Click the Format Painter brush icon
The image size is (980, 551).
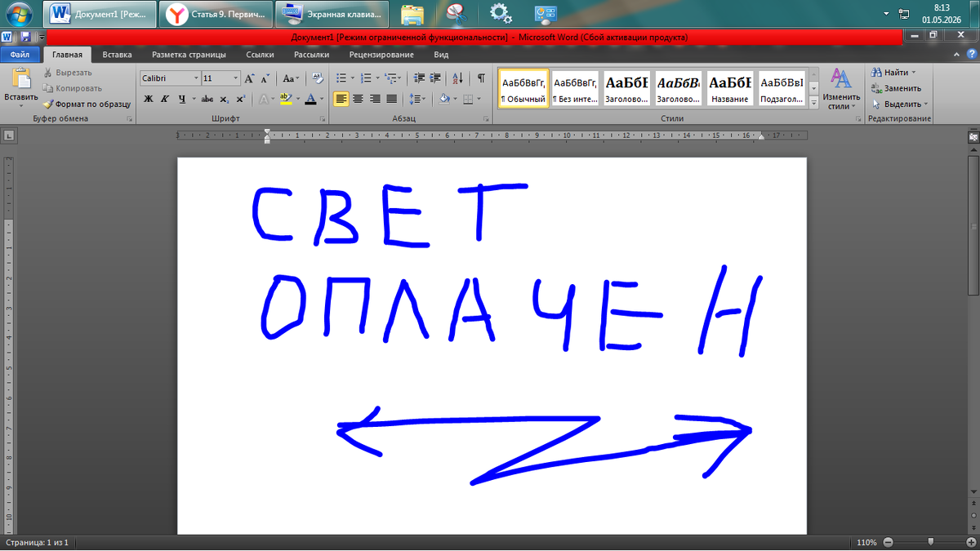coord(48,104)
